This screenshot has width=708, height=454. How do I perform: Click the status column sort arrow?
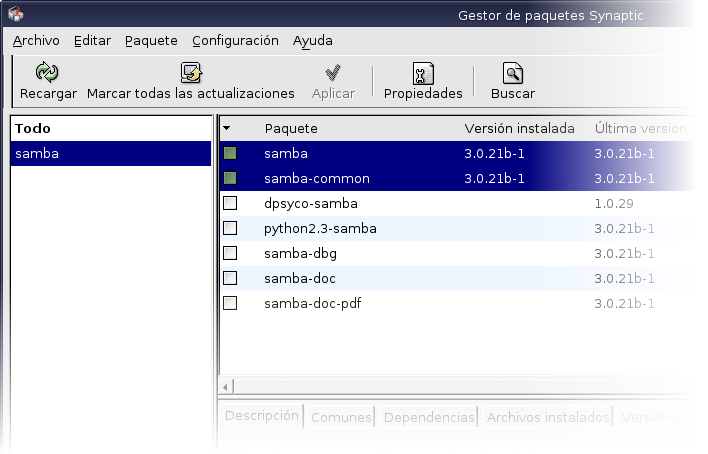(227, 128)
